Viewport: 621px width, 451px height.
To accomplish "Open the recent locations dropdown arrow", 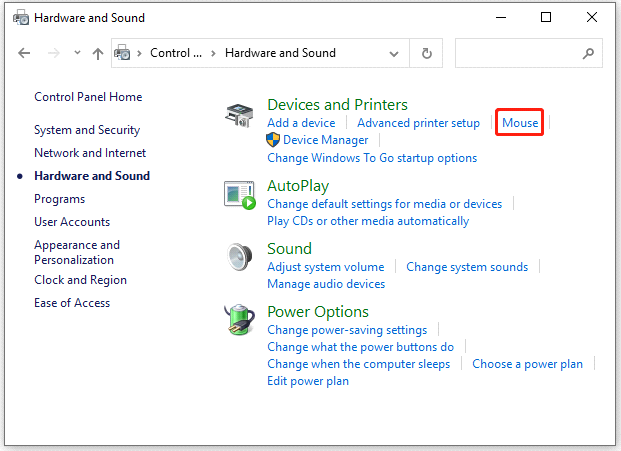I will coord(77,52).
